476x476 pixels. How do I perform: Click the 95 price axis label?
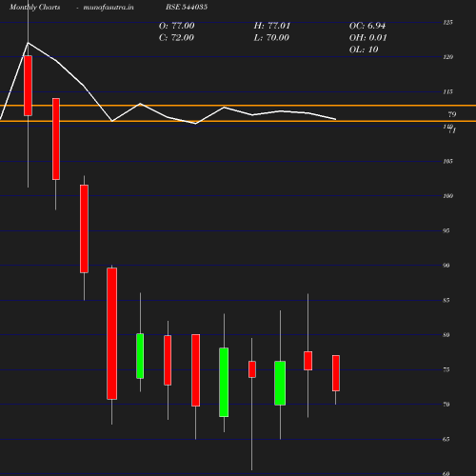tap(446, 230)
